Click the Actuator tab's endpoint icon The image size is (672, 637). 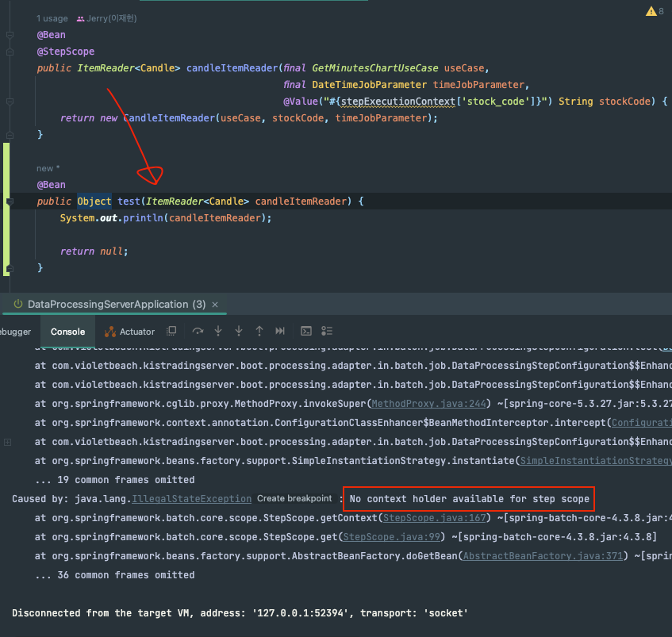(110, 332)
